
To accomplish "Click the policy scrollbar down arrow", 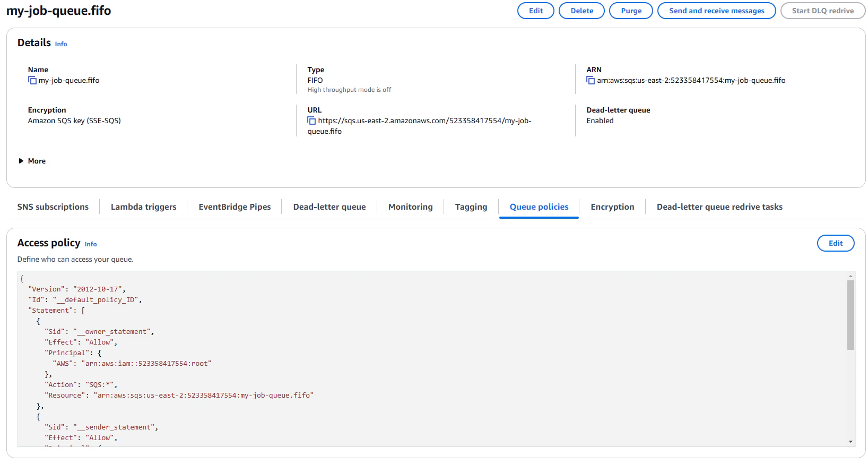I will pos(851,442).
